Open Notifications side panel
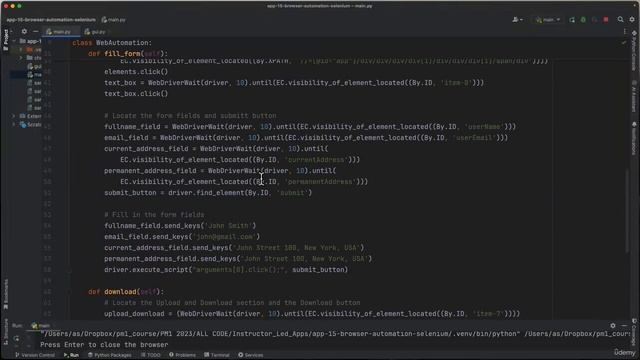 click(x=634, y=139)
